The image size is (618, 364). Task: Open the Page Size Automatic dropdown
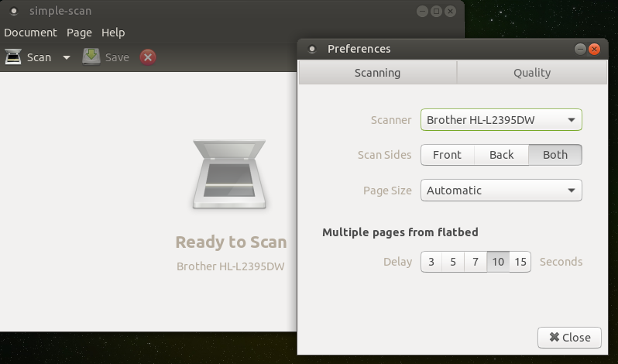(501, 191)
